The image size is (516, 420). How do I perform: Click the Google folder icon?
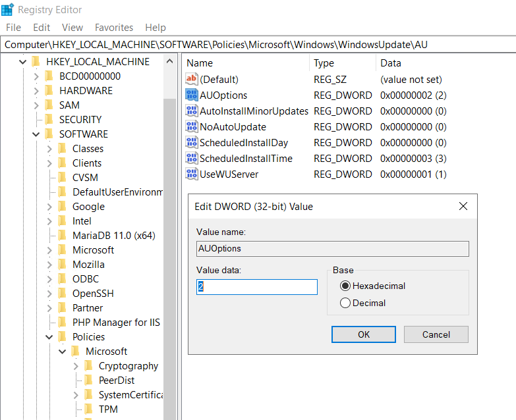(x=62, y=206)
